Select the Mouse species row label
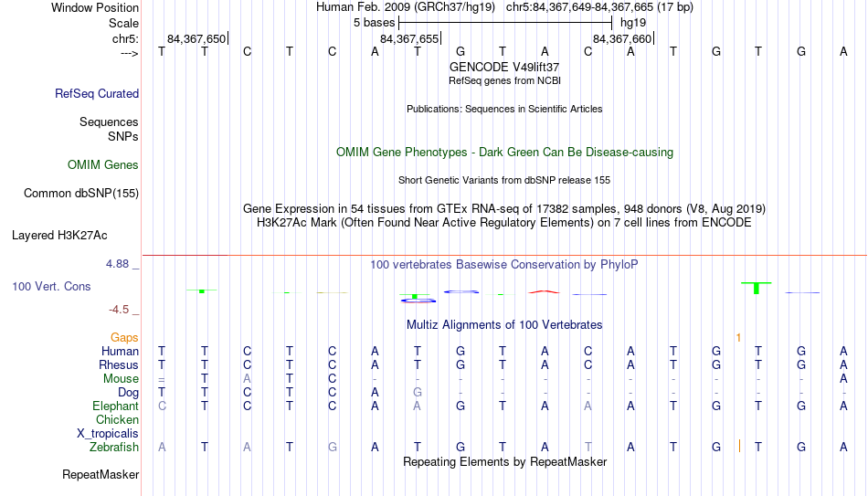 [x=122, y=379]
